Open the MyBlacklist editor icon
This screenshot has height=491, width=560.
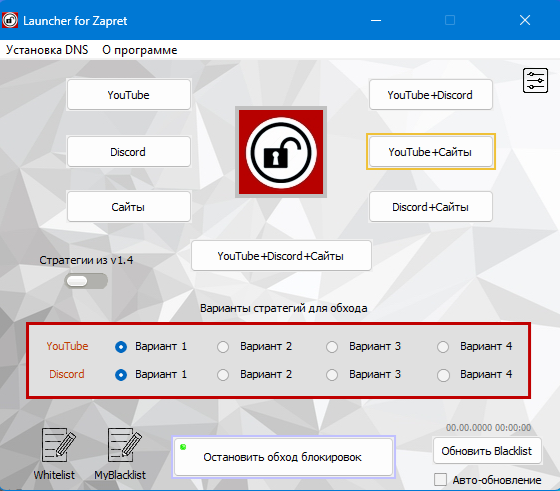pos(124,445)
